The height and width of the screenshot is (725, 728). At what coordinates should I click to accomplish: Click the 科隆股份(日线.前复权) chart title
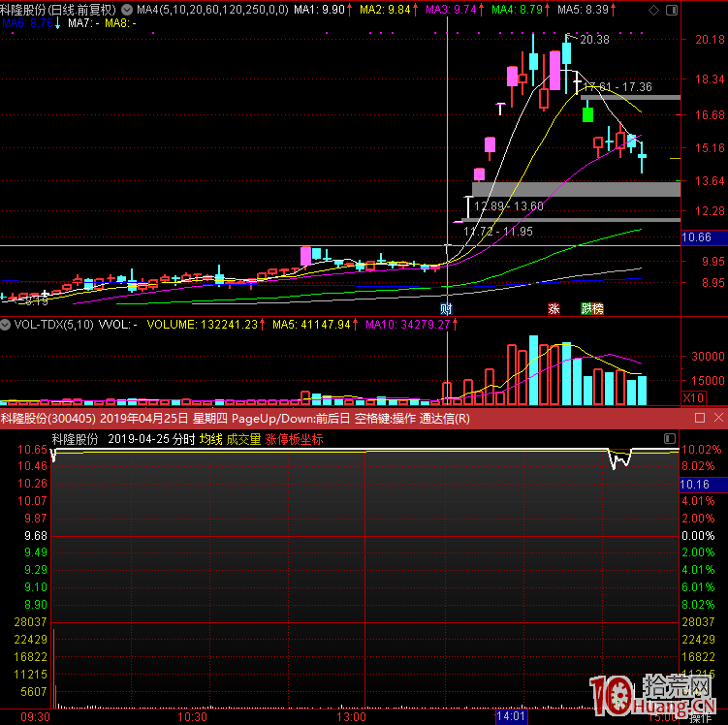click(58, 10)
